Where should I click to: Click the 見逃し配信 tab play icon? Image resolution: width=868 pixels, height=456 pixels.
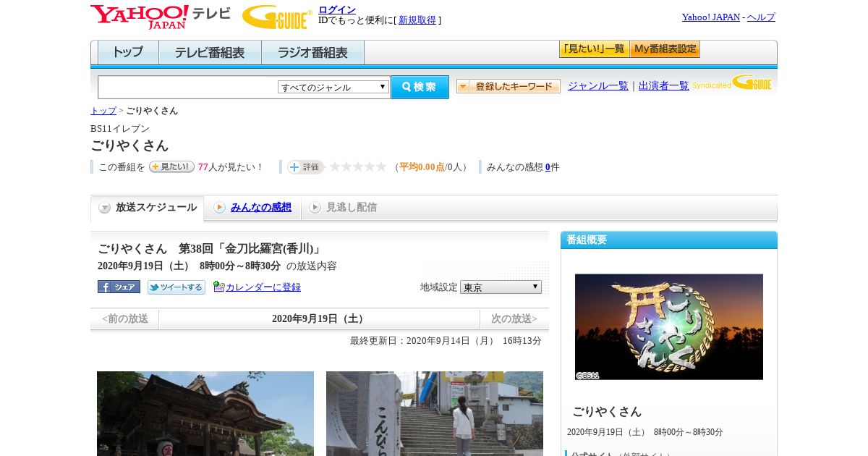pos(315,208)
